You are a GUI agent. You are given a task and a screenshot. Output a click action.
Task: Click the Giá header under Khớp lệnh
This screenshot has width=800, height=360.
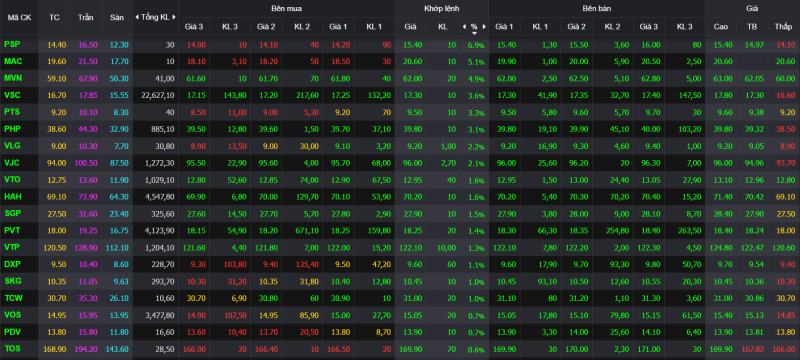point(410,27)
